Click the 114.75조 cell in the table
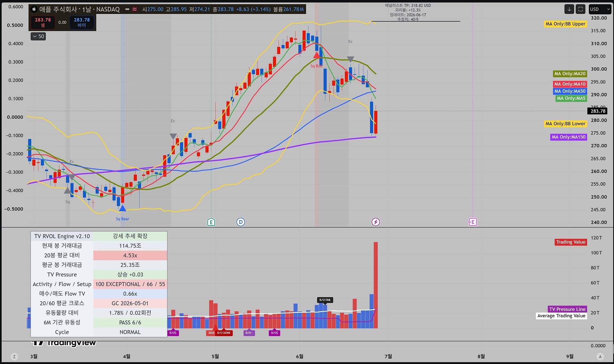The image size is (614, 364). pyautogui.click(x=130, y=246)
